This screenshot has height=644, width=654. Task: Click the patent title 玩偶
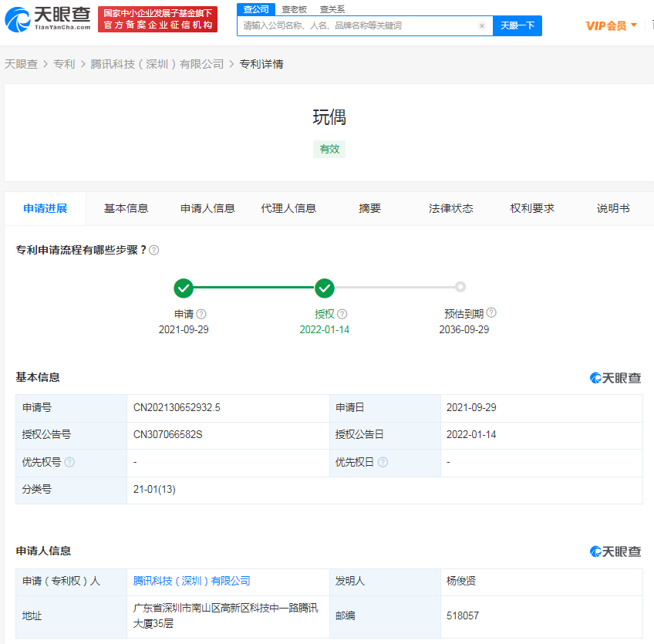click(x=329, y=117)
